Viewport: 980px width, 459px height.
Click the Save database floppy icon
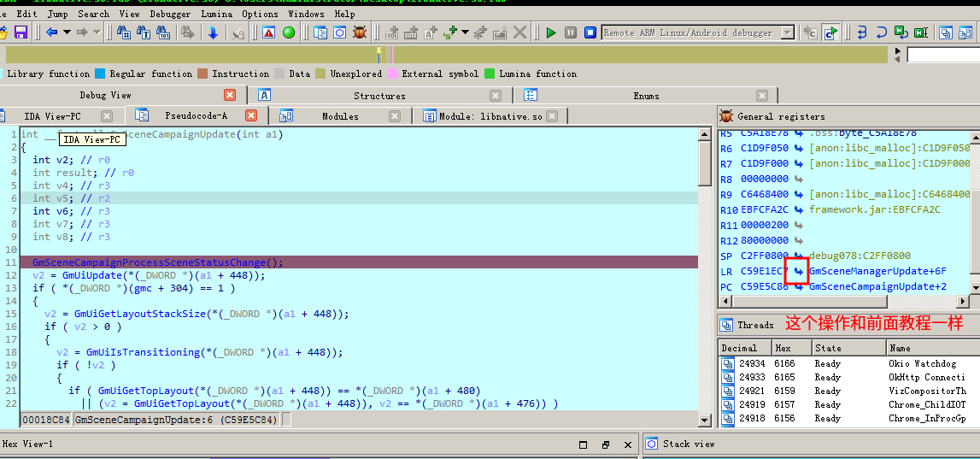click(21, 32)
